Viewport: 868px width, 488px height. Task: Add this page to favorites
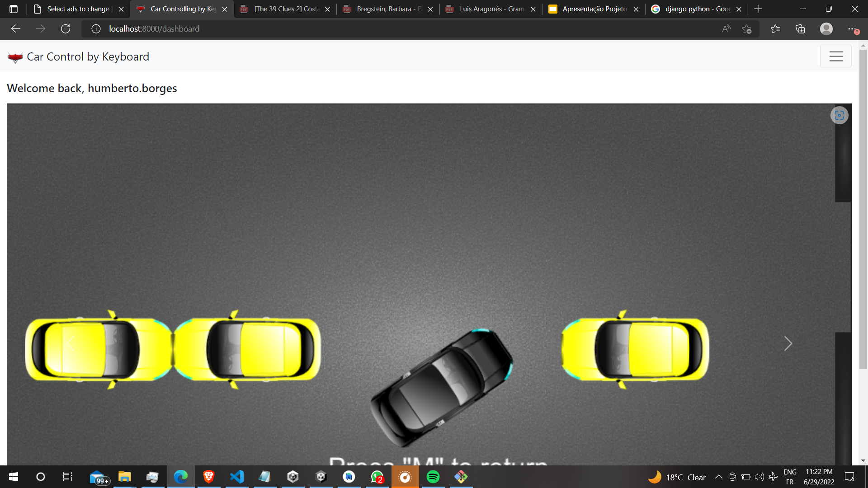(x=747, y=29)
